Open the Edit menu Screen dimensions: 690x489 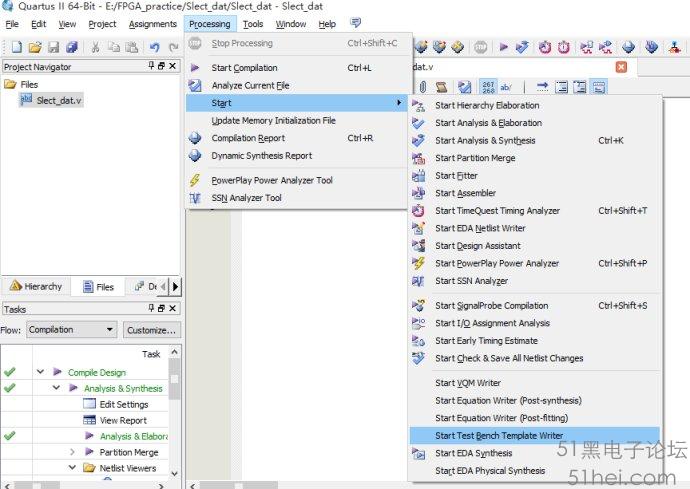point(38,24)
